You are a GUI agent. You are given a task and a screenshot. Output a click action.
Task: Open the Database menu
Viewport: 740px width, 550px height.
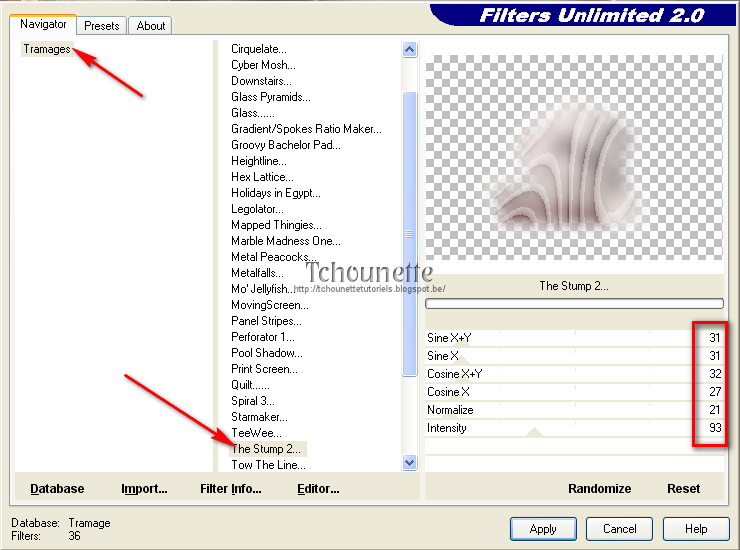(x=57, y=489)
